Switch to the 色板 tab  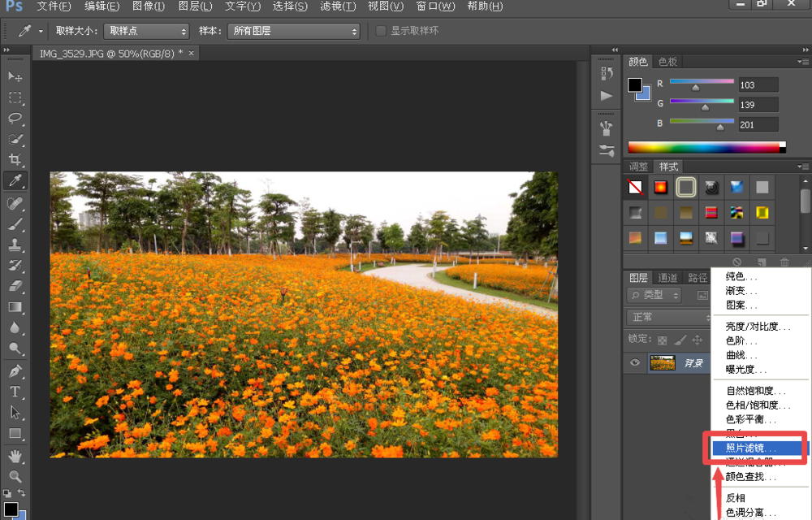click(667, 62)
